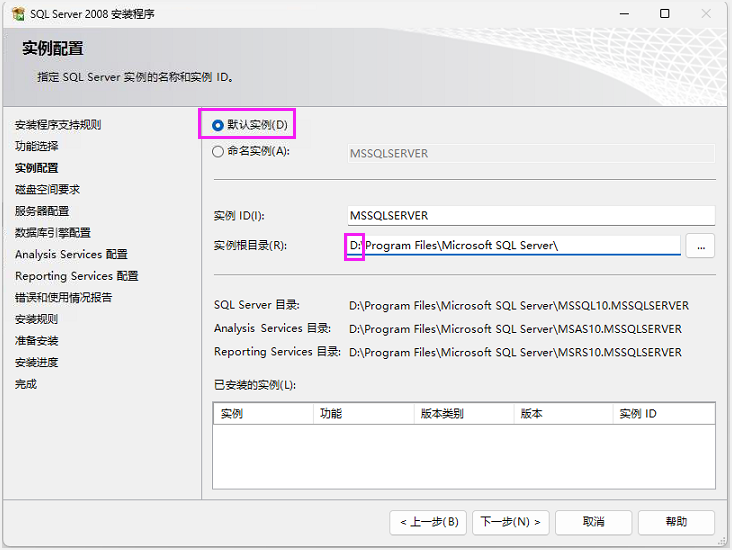The width and height of the screenshot is (732, 550).
Task: Select 安装进度 step in sidebar
Action: click(x=36, y=362)
